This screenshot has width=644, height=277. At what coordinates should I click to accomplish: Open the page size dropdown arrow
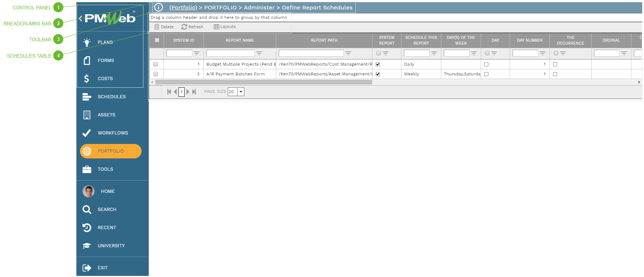click(241, 92)
